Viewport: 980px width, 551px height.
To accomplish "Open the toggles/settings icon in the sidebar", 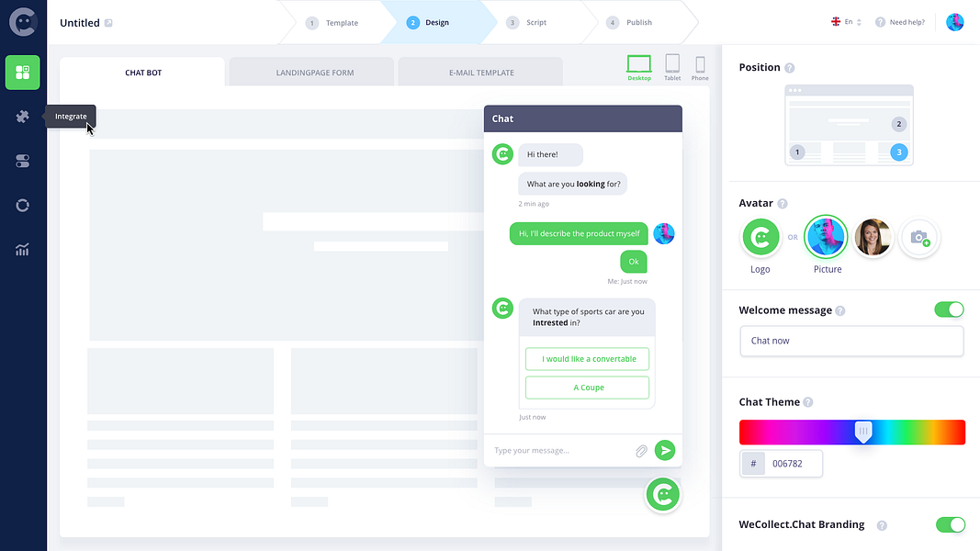I will pyautogui.click(x=22, y=161).
